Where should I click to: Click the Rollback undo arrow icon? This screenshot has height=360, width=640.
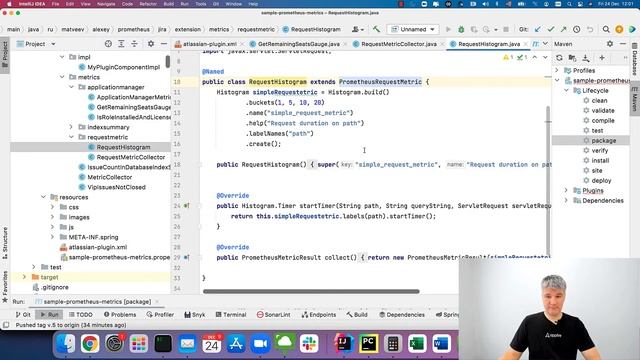[590, 29]
